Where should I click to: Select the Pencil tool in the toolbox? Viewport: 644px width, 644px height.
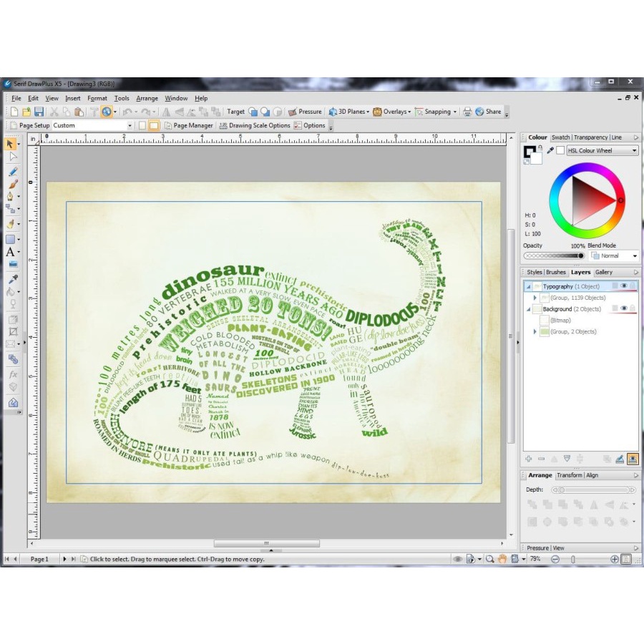(12, 172)
